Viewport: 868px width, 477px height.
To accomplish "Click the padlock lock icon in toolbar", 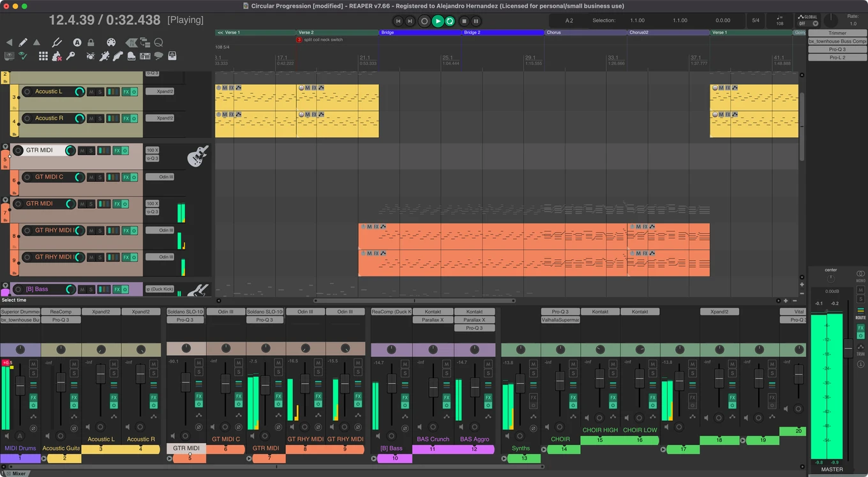I will [91, 43].
